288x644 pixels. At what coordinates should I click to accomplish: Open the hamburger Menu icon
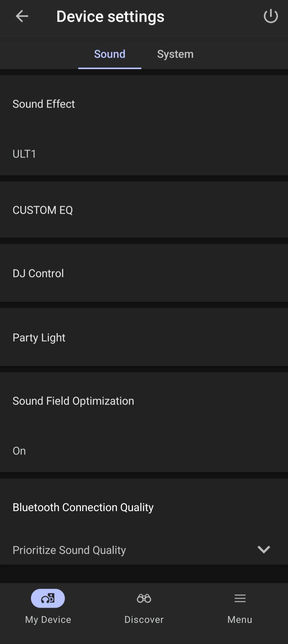pyautogui.click(x=240, y=598)
